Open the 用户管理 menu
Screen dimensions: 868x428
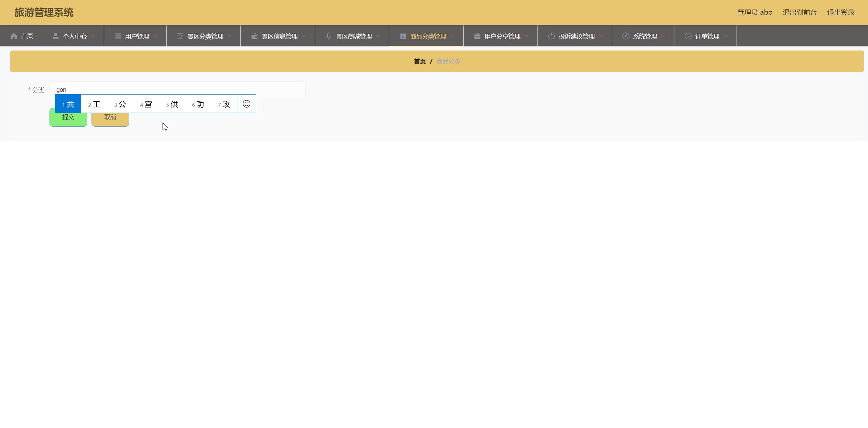[137, 36]
